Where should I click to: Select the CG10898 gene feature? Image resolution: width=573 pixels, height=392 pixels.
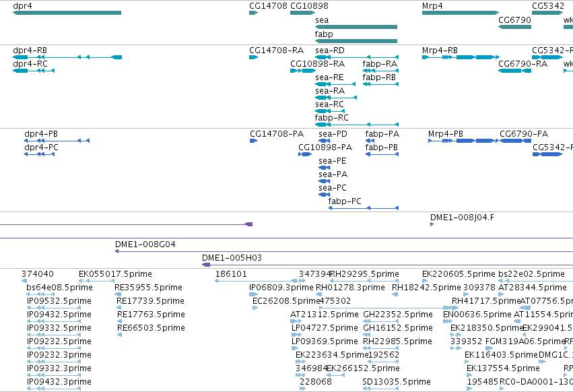(x=302, y=13)
